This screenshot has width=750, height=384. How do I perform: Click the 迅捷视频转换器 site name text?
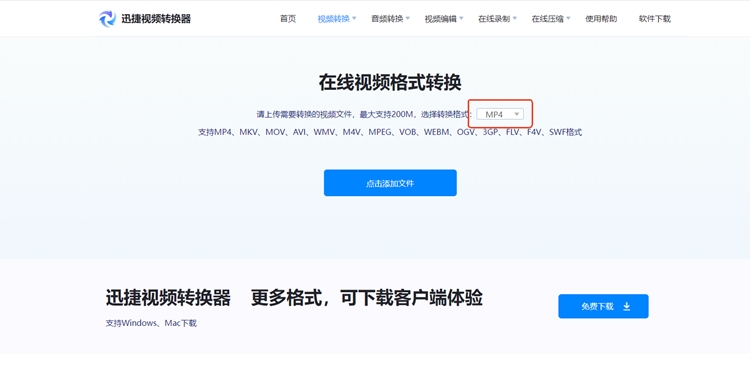(156, 19)
